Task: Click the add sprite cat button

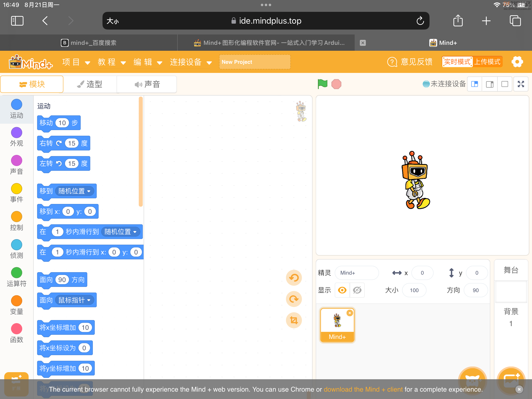Action: tap(472, 381)
